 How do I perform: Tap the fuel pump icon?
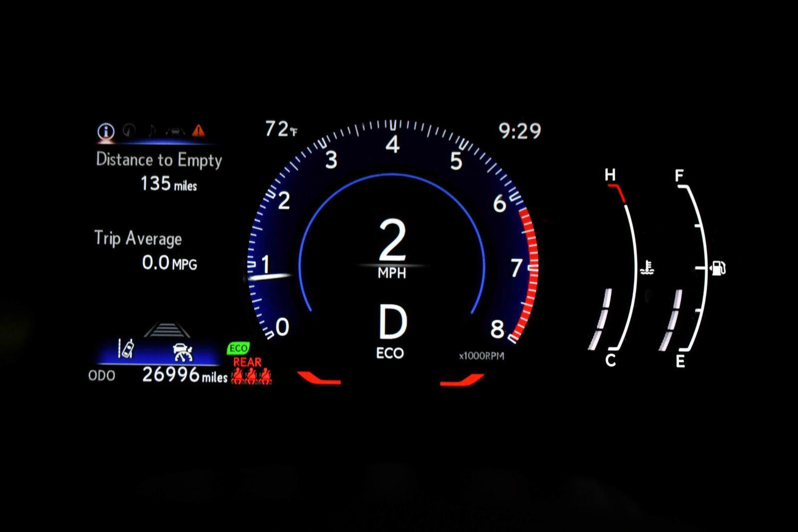coord(717,268)
